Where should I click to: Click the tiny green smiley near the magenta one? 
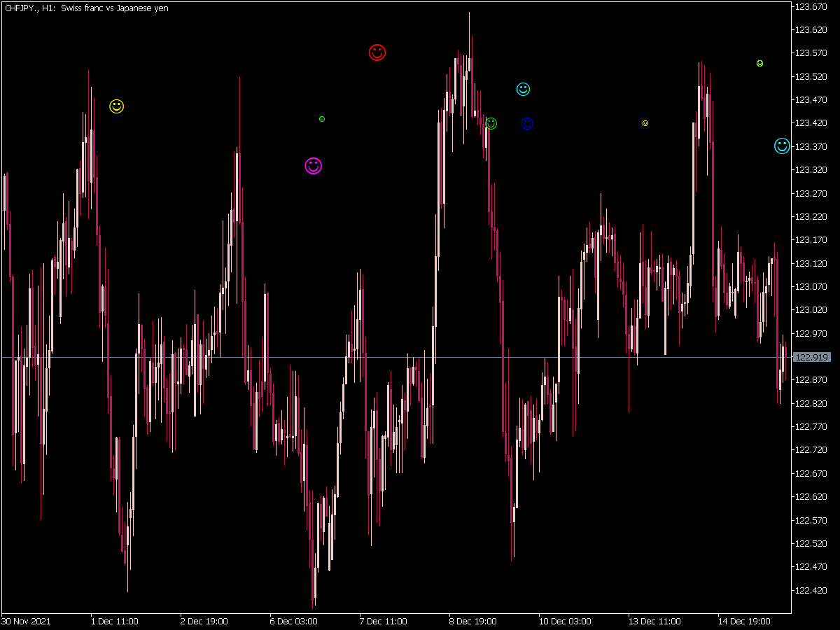point(322,119)
